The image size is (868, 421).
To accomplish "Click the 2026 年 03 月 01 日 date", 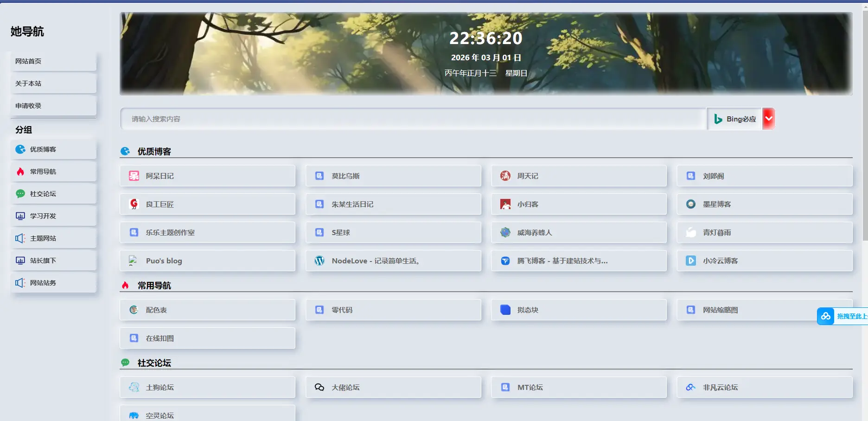I will tap(486, 57).
